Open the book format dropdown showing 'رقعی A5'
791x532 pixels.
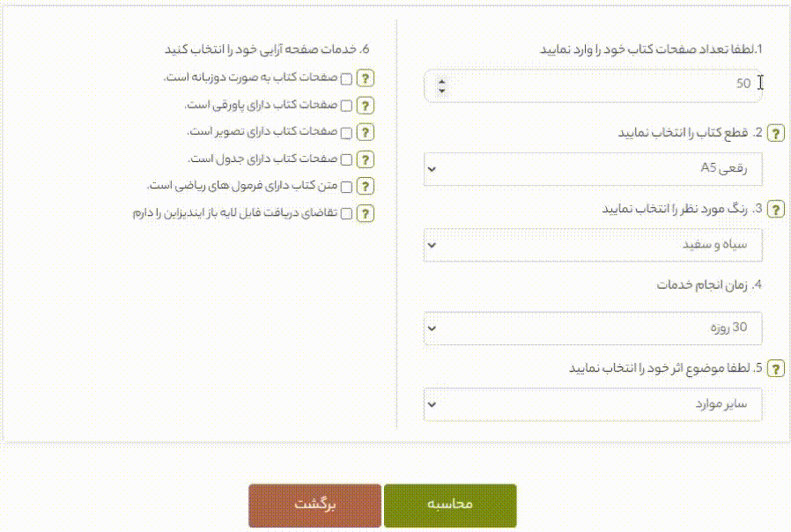pyautogui.click(x=592, y=168)
